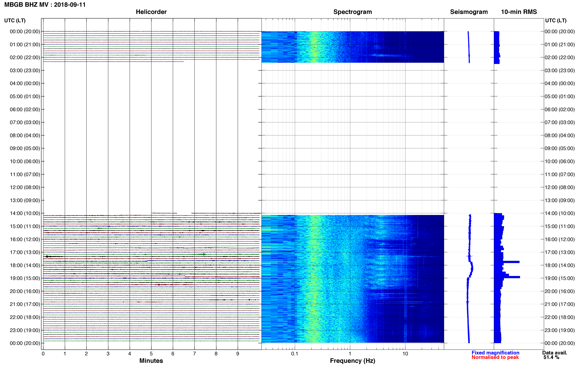588x368 pixels.
Task: Click right time label '19:00 (15:00)'
Action: click(x=560, y=278)
